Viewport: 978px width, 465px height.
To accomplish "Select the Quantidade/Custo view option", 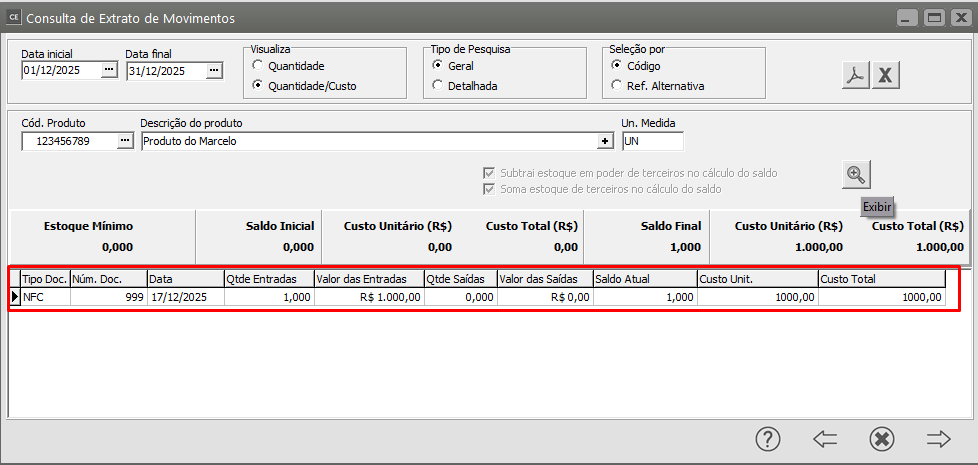I will pyautogui.click(x=258, y=86).
